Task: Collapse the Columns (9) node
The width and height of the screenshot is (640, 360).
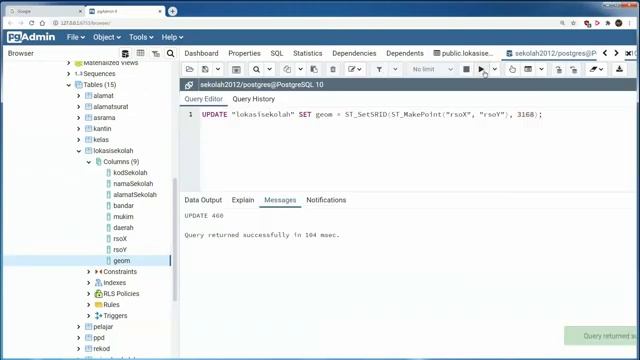Action: click(x=89, y=162)
